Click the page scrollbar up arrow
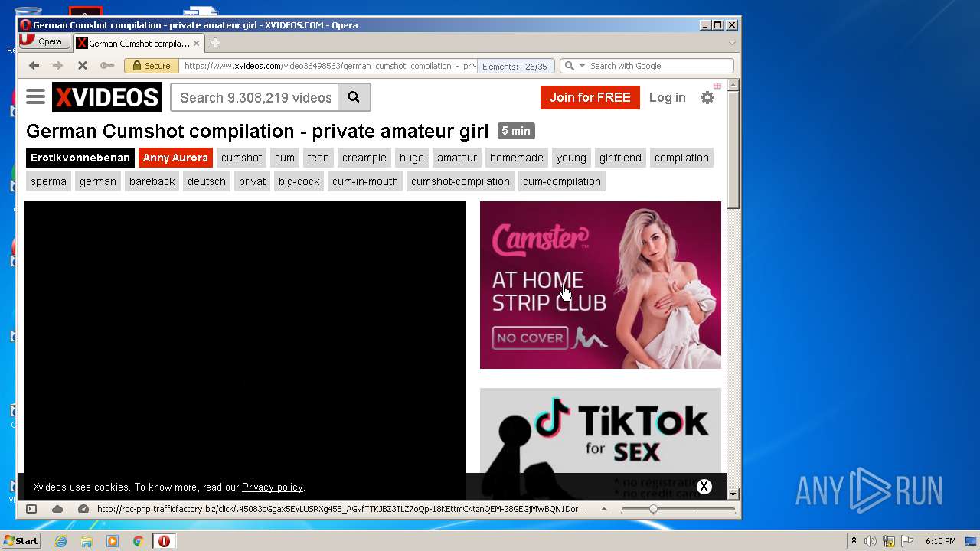980x551 pixels. tap(733, 85)
